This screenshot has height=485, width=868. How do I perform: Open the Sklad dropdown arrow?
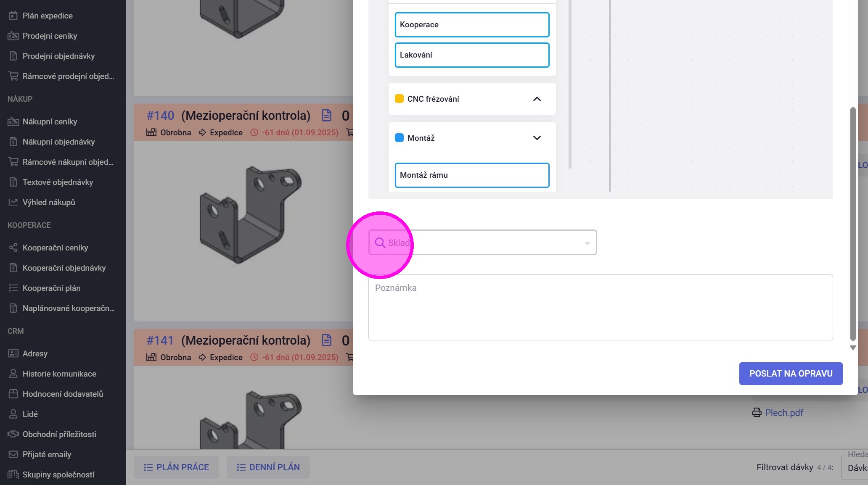click(x=587, y=243)
